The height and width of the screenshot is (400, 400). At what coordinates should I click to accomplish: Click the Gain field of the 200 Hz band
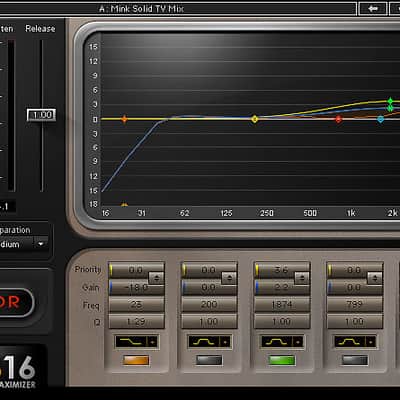coord(209,287)
